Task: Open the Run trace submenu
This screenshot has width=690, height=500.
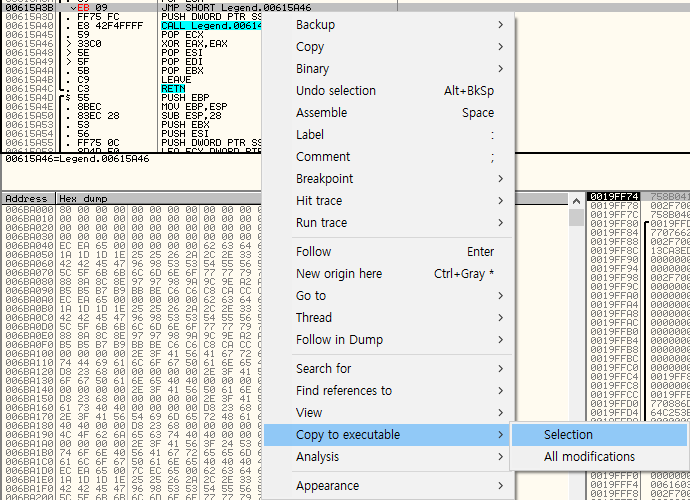Action: [388, 223]
